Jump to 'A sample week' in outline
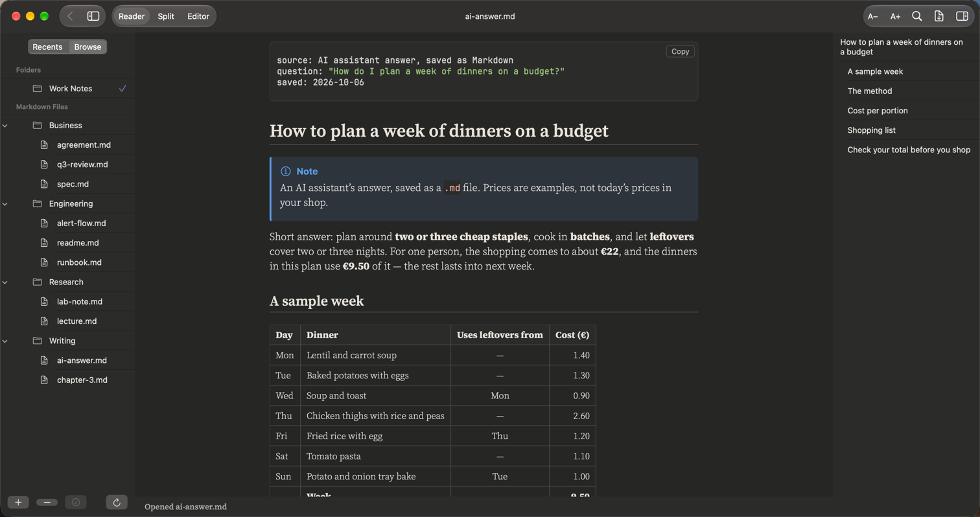Image resolution: width=980 pixels, height=517 pixels. click(875, 72)
